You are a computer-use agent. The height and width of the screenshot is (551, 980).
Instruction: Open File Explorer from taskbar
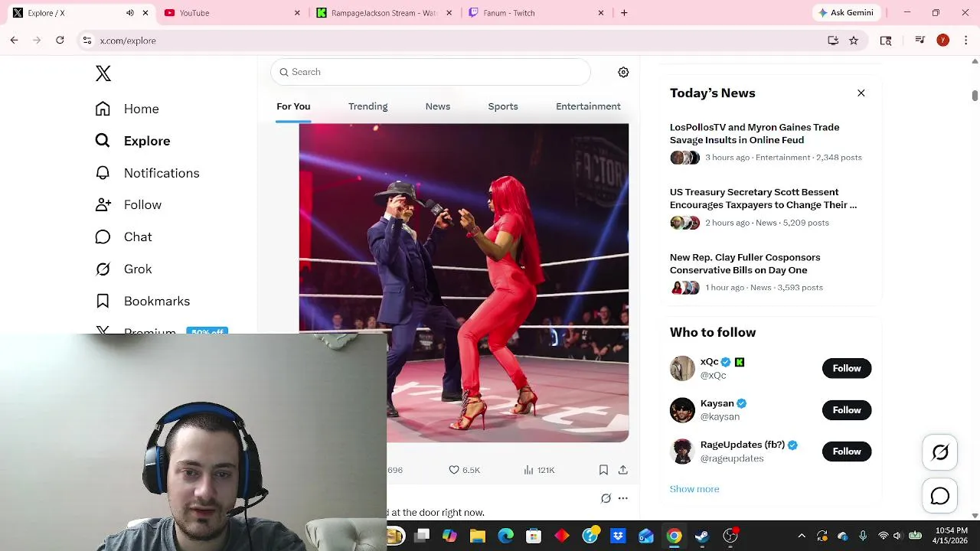478,536
